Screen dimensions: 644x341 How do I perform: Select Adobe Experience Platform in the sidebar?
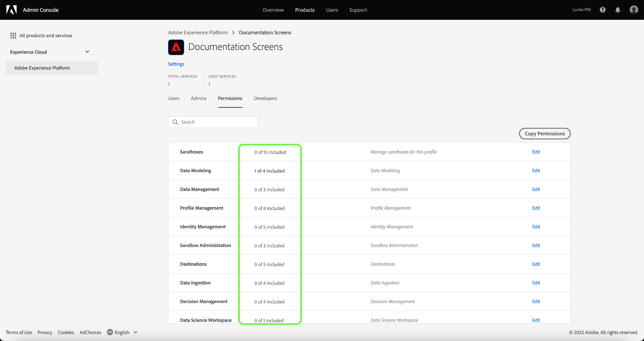pos(52,68)
